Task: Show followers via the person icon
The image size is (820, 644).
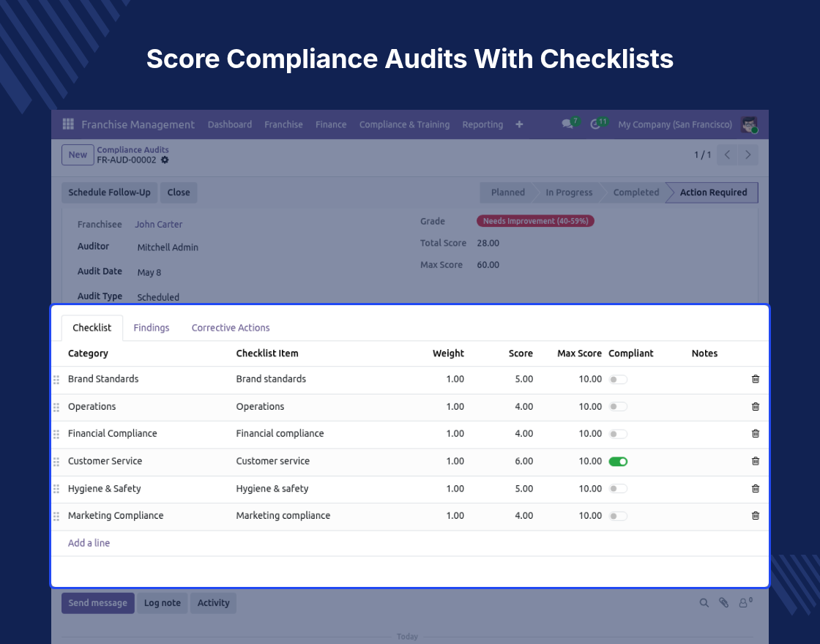Action: [745, 602]
